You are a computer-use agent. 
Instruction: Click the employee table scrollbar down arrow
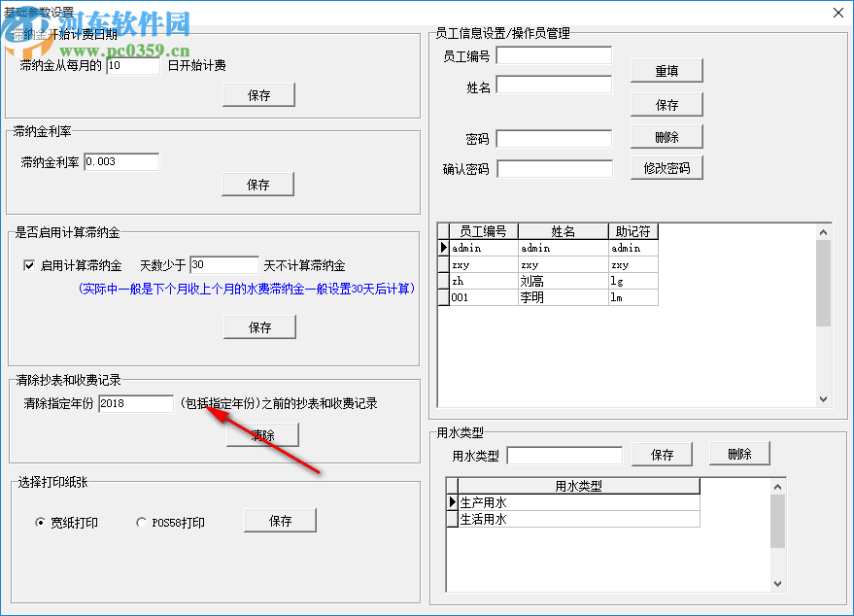pyautogui.click(x=824, y=398)
